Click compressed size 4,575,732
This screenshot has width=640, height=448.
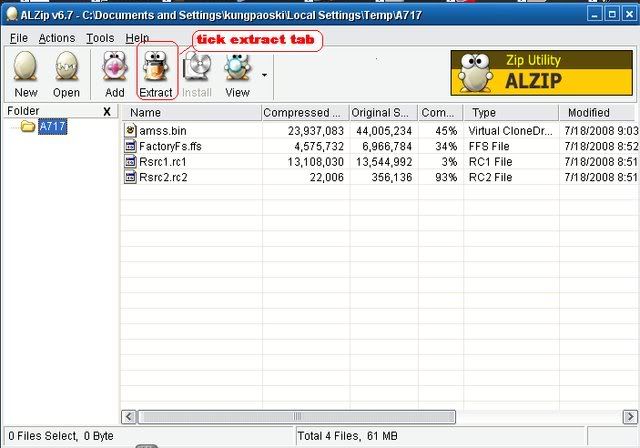click(x=319, y=146)
